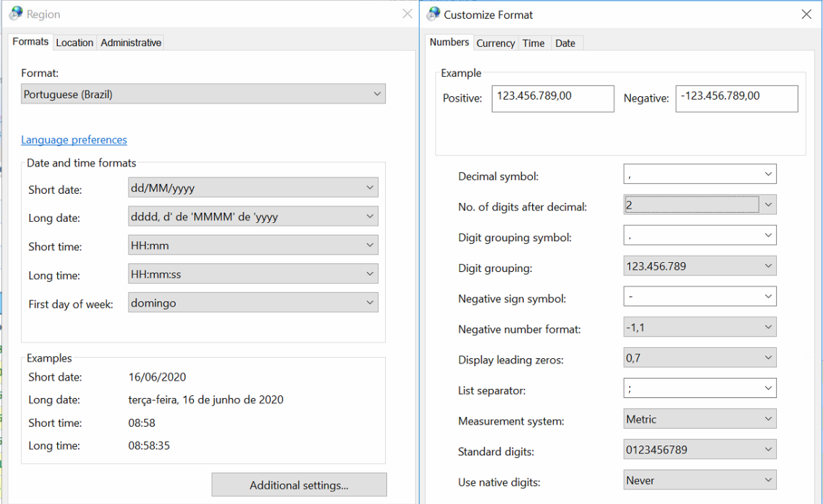
Task: Open the Time tab in Customize Format
Action: (x=533, y=43)
